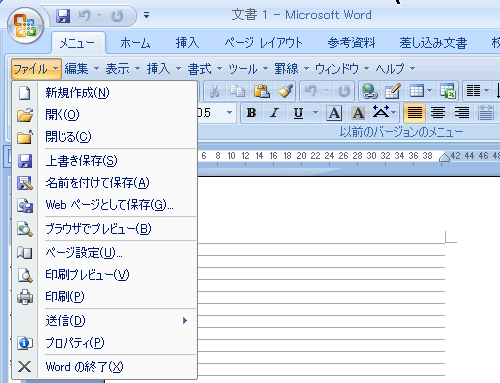500x383 pixels.
Task: Open the 挿入 ribbon tab
Action: (187, 43)
